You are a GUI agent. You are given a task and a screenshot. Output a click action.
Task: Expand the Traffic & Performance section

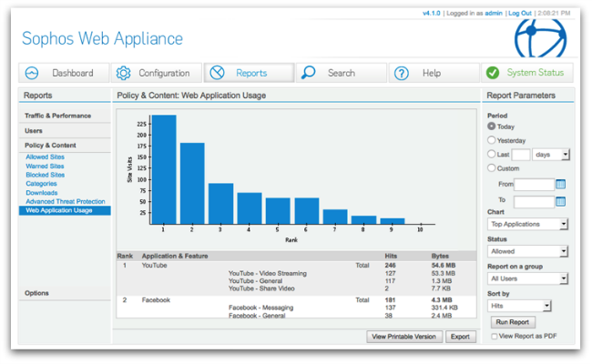(x=65, y=116)
